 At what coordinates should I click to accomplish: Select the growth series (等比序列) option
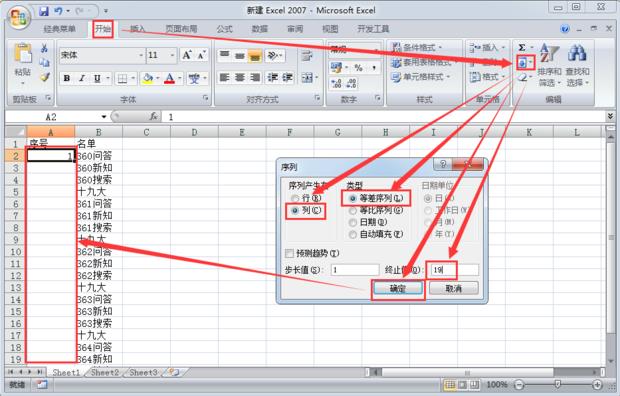(x=353, y=210)
